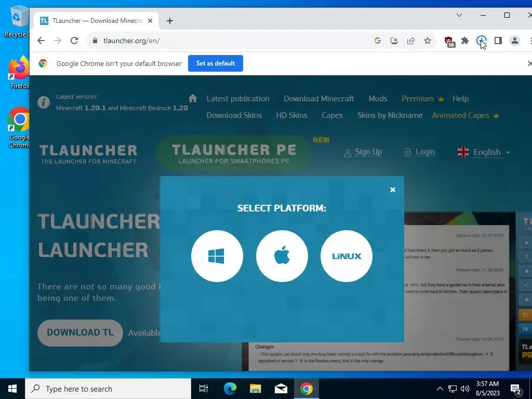Screen dimensions: 532x399
Task: Open the Chrome profile avatar
Action: coord(515,41)
